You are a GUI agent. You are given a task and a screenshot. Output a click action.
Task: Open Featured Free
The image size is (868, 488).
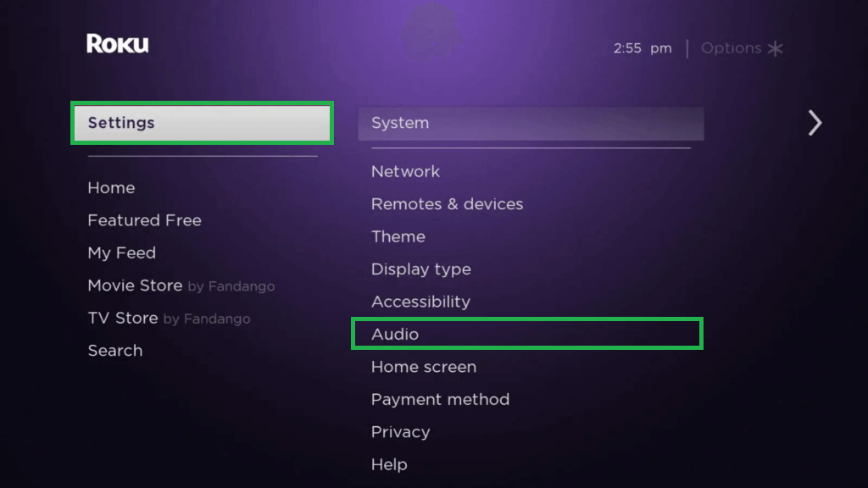tap(144, 221)
